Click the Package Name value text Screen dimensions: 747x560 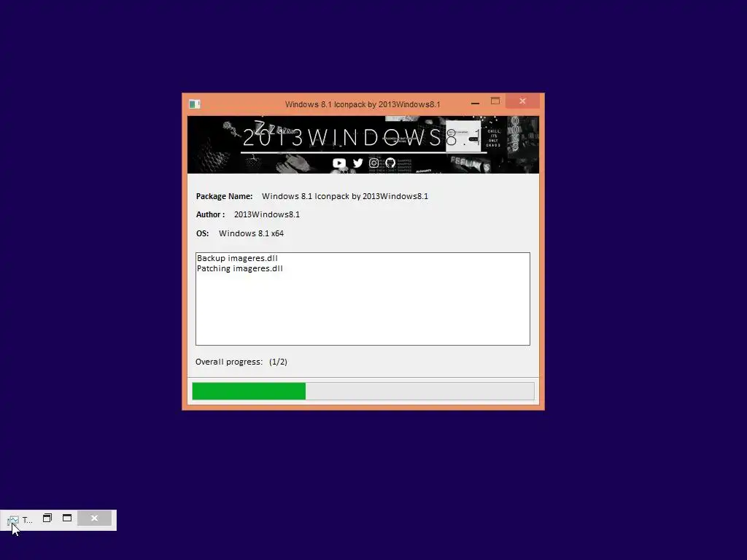tap(345, 196)
